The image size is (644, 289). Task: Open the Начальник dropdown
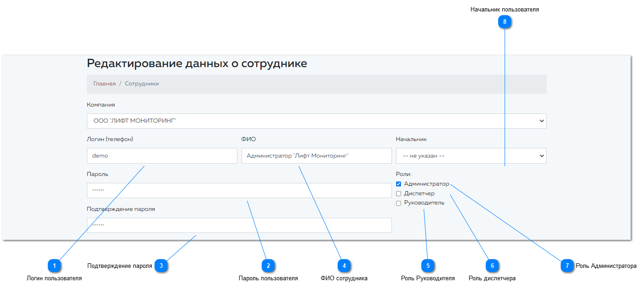click(471, 156)
